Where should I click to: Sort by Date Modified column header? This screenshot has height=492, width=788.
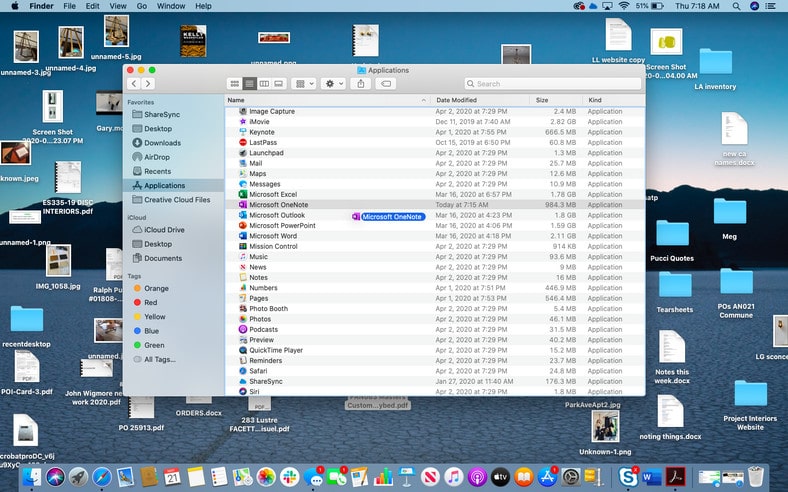click(x=480, y=100)
